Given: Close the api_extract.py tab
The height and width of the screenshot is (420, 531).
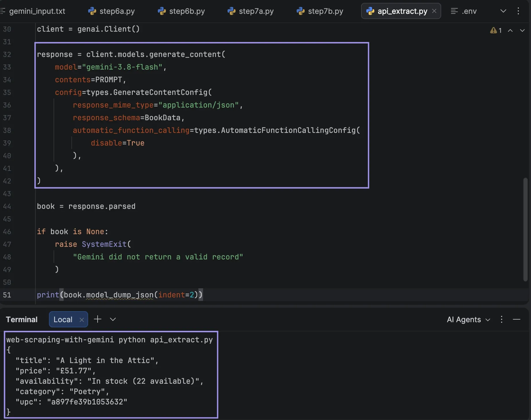Looking at the screenshot, I should [x=434, y=11].
